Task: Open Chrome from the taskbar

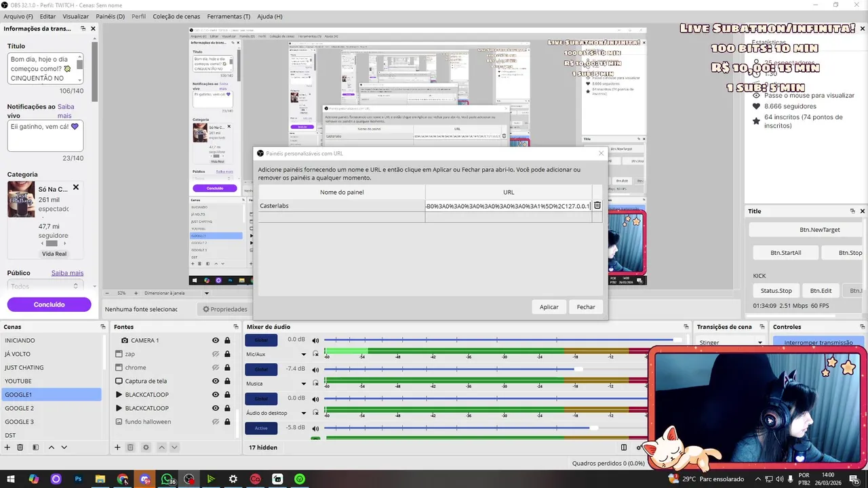Action: (122, 479)
